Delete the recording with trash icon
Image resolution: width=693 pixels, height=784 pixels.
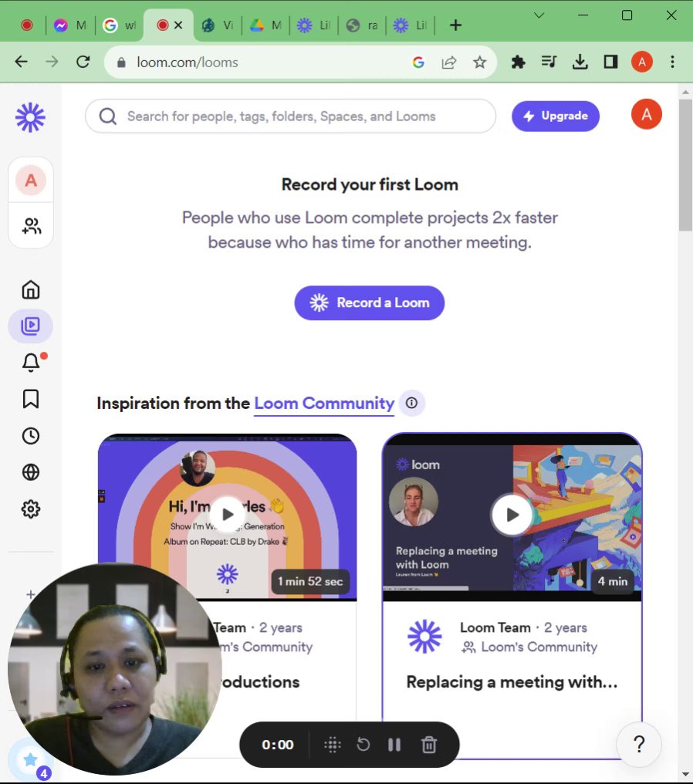(x=428, y=745)
